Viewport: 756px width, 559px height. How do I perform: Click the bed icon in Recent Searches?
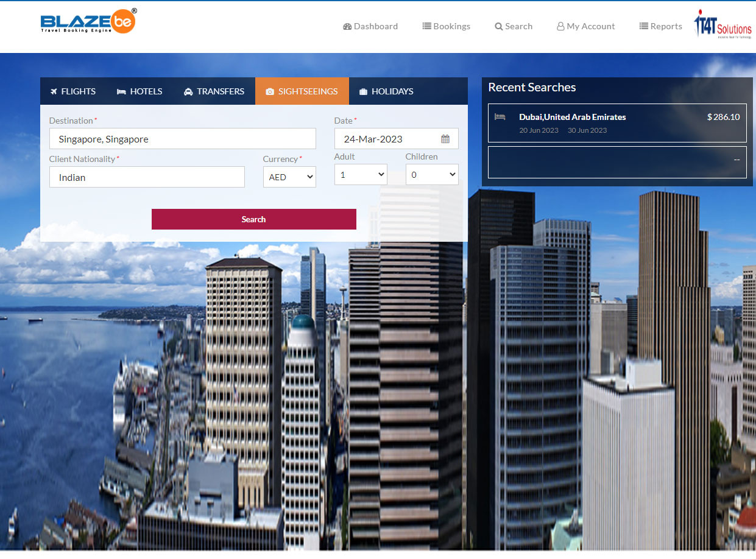(x=500, y=117)
